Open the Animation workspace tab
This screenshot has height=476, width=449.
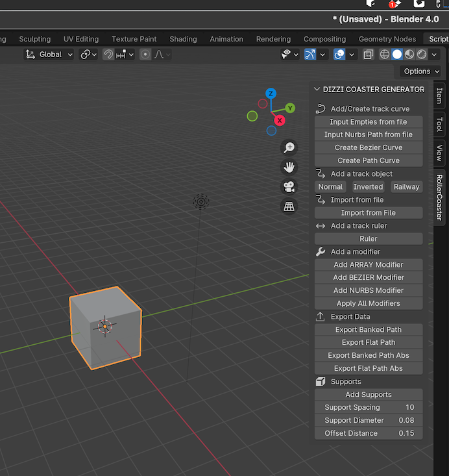(226, 39)
